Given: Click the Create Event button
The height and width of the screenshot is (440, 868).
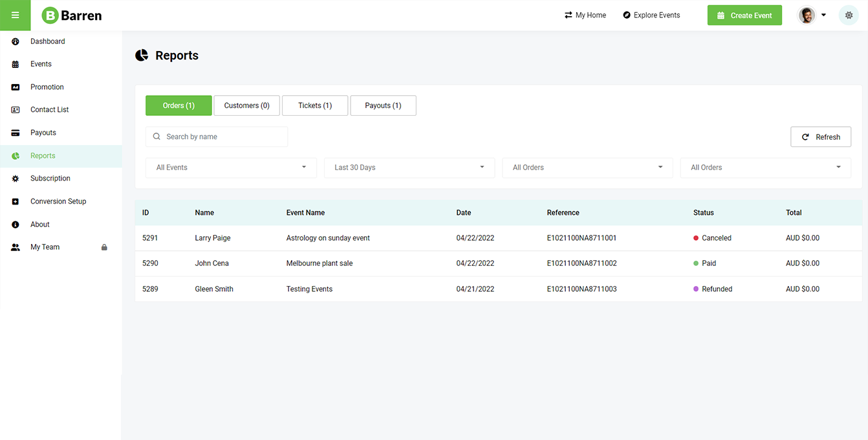Looking at the screenshot, I should point(744,16).
